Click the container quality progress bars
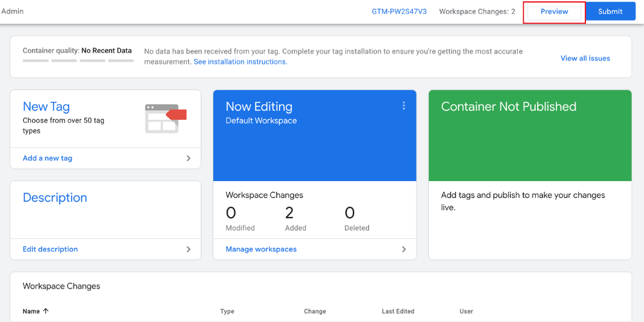Image resolution: width=644 pixels, height=322 pixels. tap(78, 61)
